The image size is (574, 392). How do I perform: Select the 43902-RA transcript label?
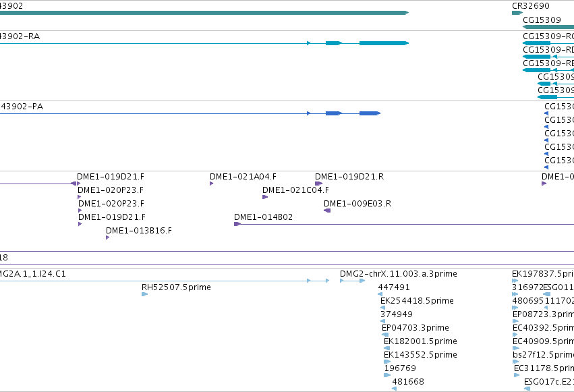(20, 36)
